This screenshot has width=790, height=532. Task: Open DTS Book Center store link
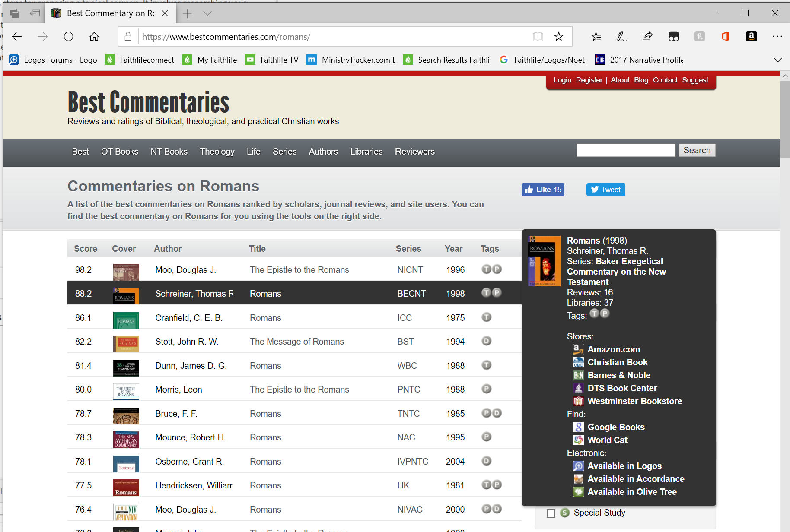[x=622, y=388]
